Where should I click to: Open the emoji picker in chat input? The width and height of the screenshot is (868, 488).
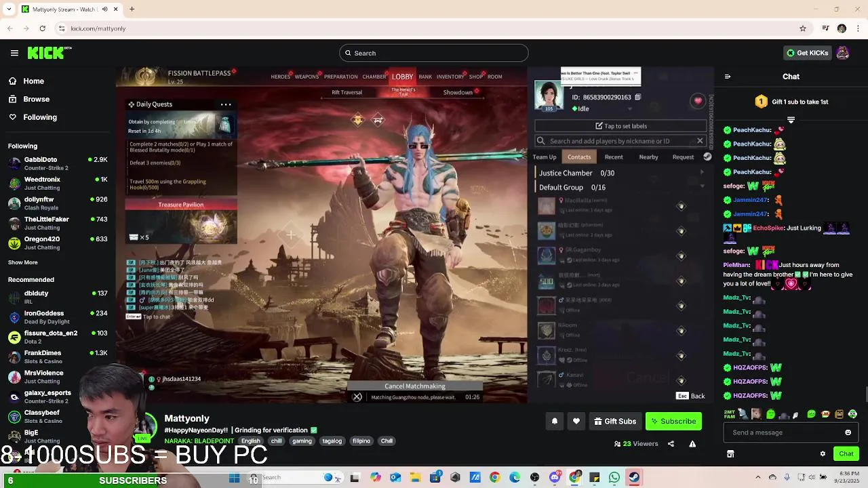tap(848, 432)
